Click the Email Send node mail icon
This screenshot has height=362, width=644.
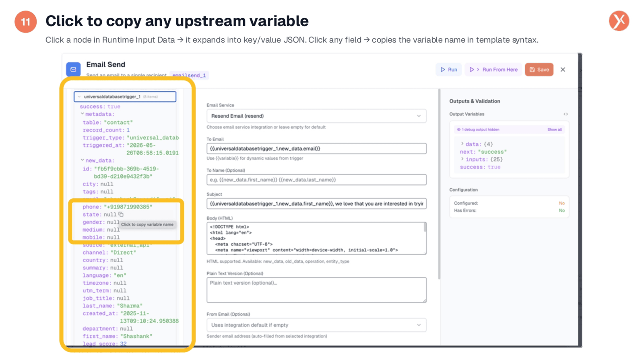(x=73, y=70)
